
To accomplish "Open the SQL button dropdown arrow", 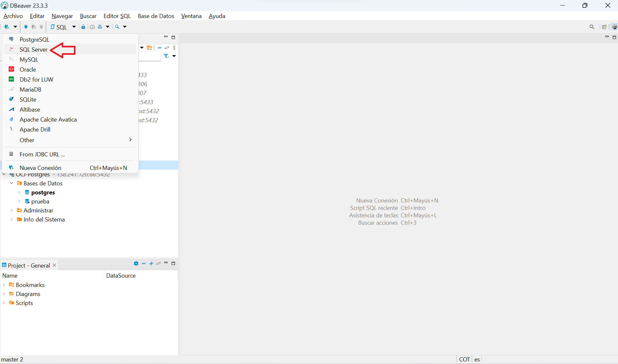I will pyautogui.click(x=74, y=27).
